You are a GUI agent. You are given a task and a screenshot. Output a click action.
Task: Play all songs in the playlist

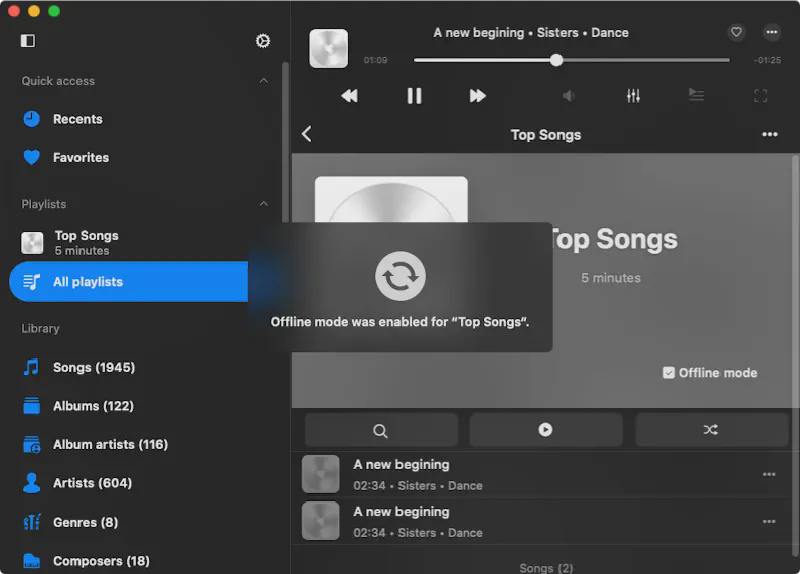tap(545, 430)
